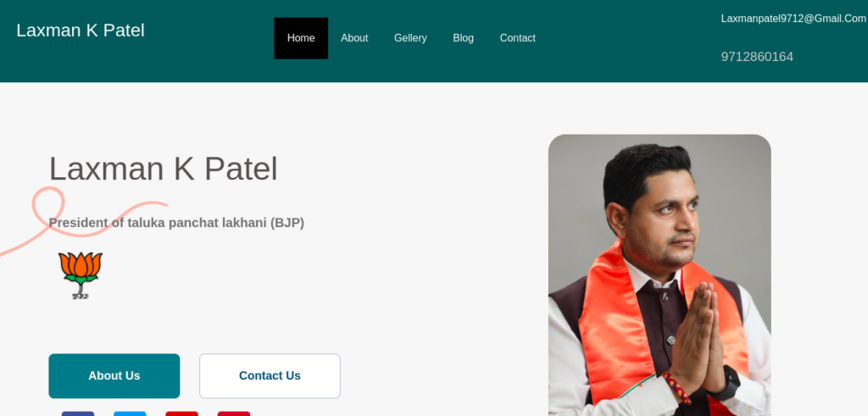Open the crimson Pinterest social button
Screen dimensions: 868x416
[x=234, y=413]
